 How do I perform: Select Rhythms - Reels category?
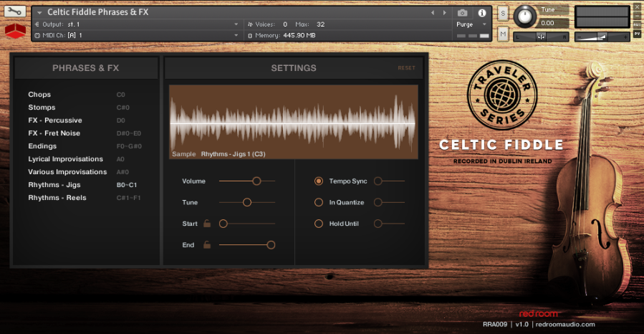57,198
